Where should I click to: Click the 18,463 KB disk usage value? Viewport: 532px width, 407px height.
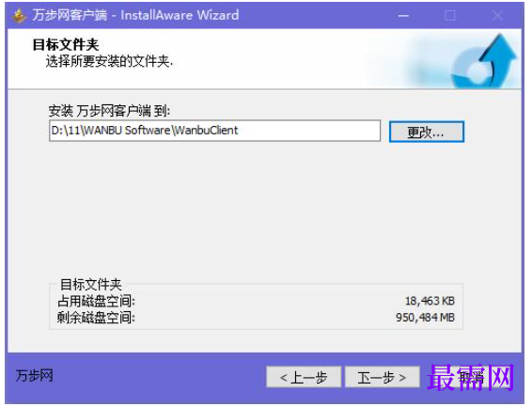(x=430, y=301)
